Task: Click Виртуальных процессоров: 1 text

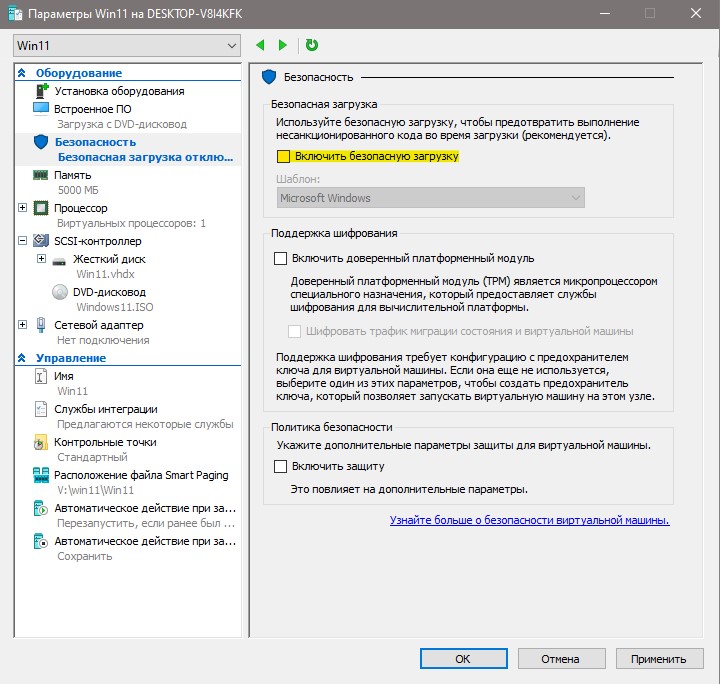Action: tap(131, 223)
